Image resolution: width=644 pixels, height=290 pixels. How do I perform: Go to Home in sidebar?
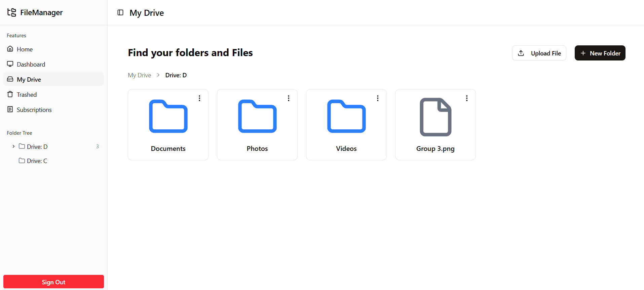click(25, 49)
